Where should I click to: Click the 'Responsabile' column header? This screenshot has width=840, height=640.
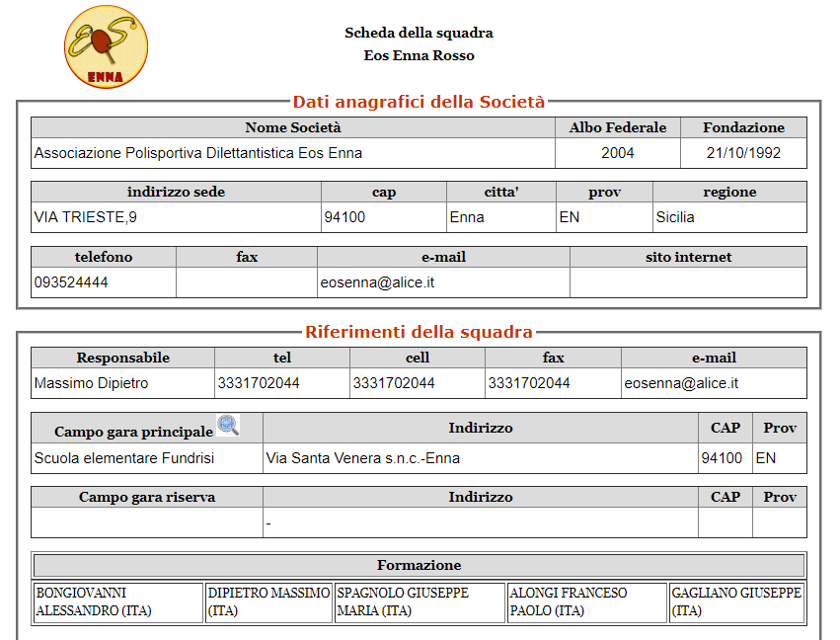(123, 358)
